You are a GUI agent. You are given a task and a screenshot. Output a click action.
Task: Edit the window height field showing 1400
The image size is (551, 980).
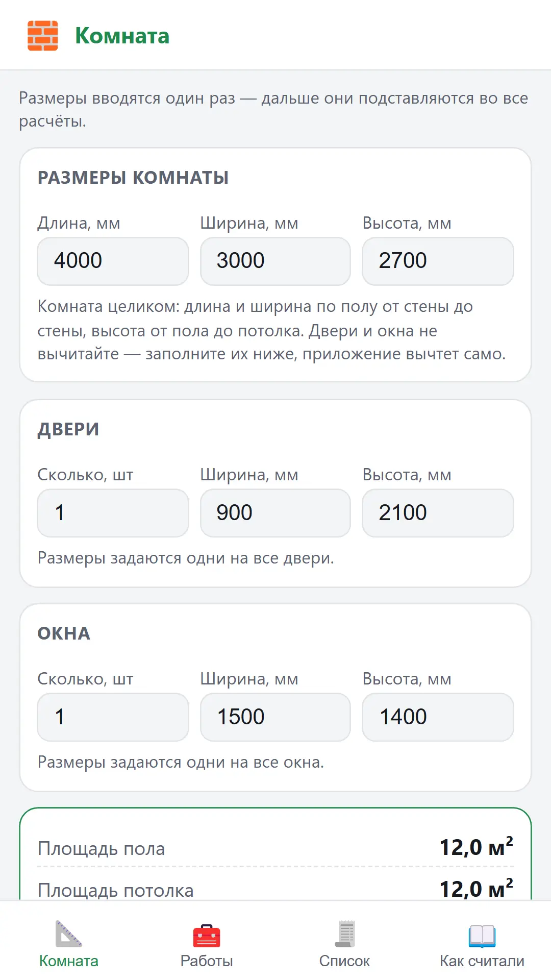click(438, 717)
